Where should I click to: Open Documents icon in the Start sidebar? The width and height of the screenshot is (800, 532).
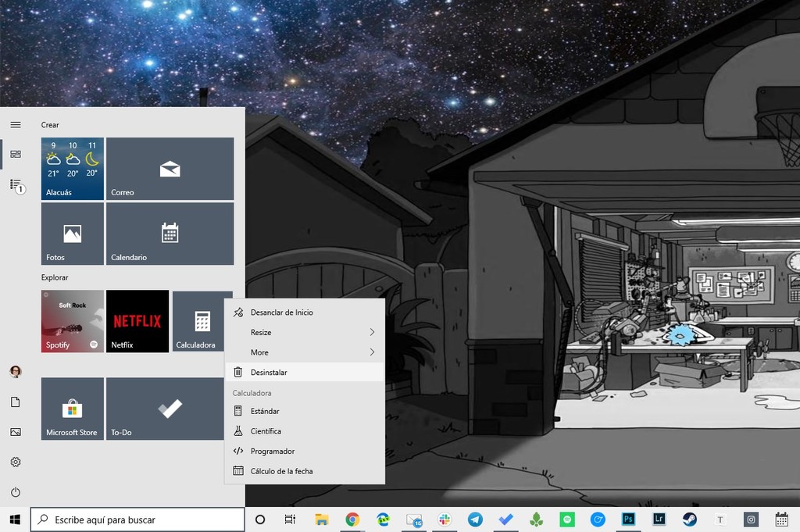pos(15,401)
